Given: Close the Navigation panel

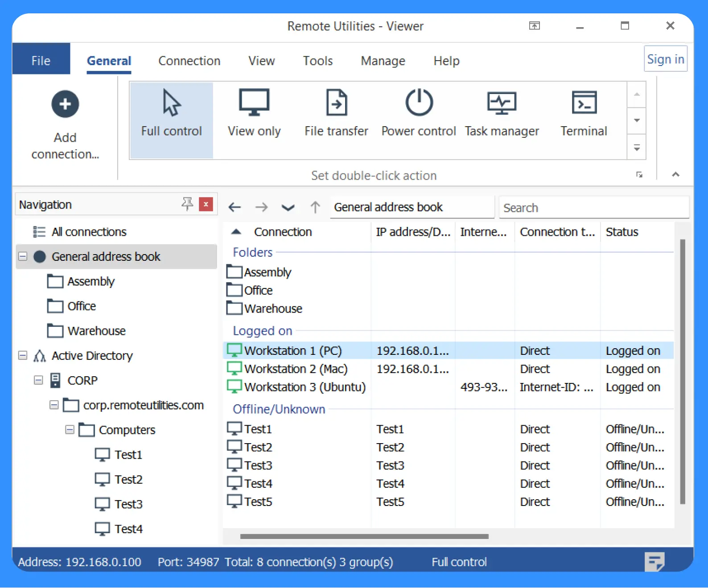Looking at the screenshot, I should pyautogui.click(x=206, y=204).
